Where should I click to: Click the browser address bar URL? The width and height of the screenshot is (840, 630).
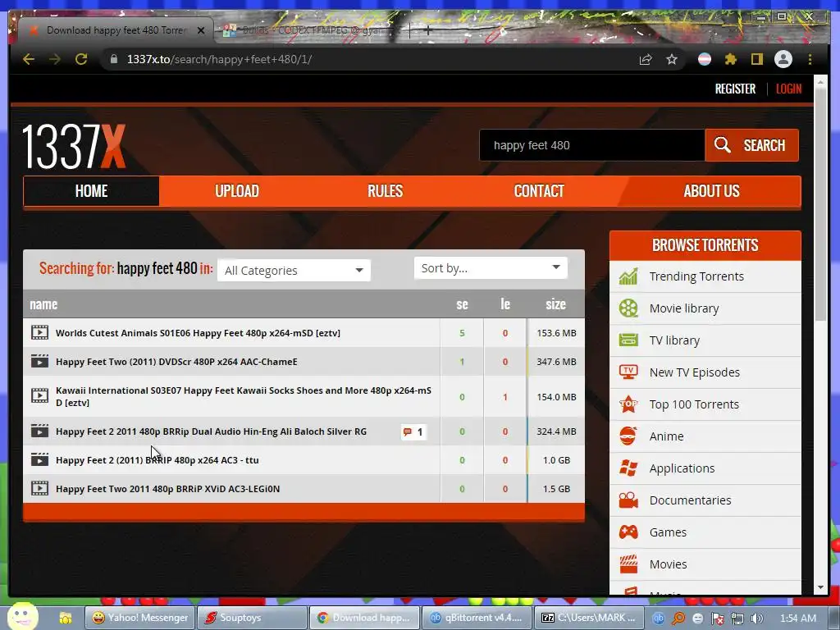click(x=219, y=59)
